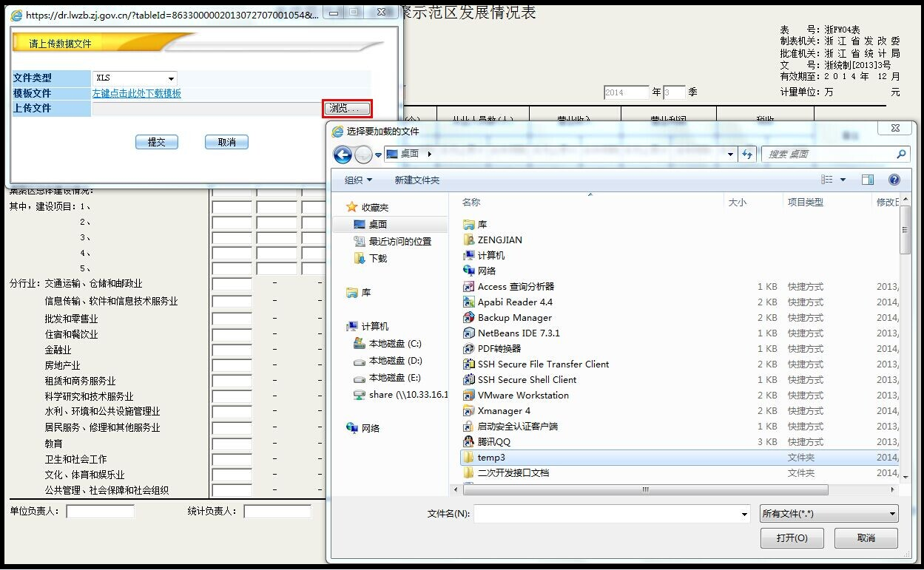Select Access 查询分析器 shortcut icon

[x=468, y=286]
